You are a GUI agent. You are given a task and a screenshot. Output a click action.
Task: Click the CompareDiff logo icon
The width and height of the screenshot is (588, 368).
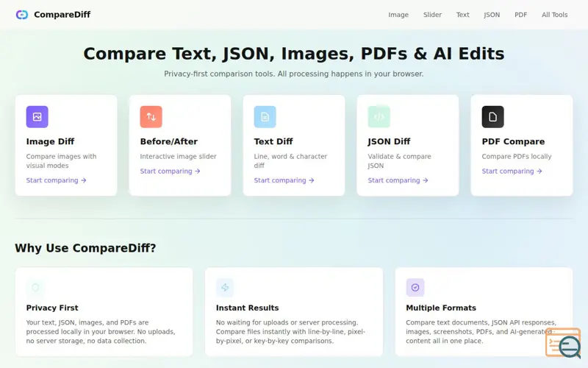click(22, 15)
